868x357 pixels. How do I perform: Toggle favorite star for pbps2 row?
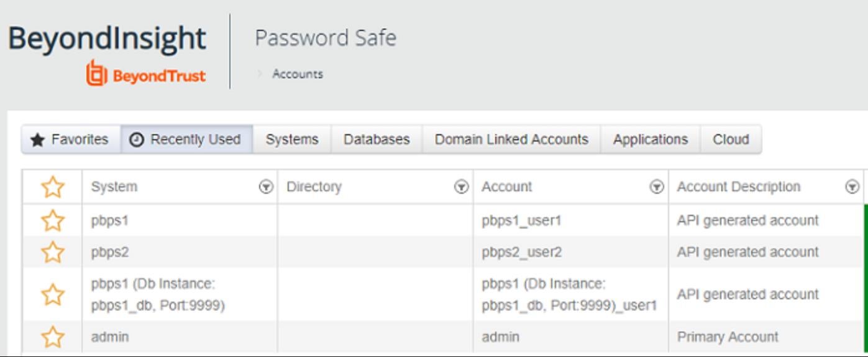pos(53,252)
